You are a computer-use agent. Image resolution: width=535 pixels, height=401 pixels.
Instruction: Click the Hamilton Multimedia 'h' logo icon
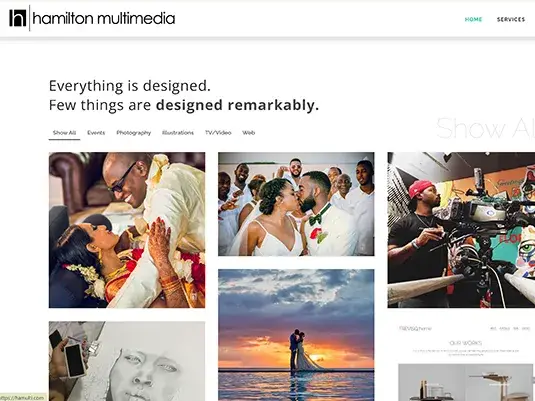[x=17, y=18]
